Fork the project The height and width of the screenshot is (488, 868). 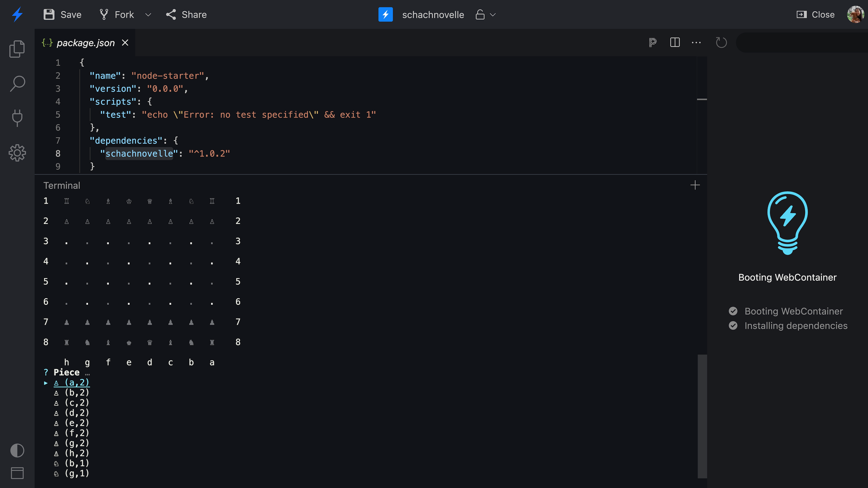point(117,14)
